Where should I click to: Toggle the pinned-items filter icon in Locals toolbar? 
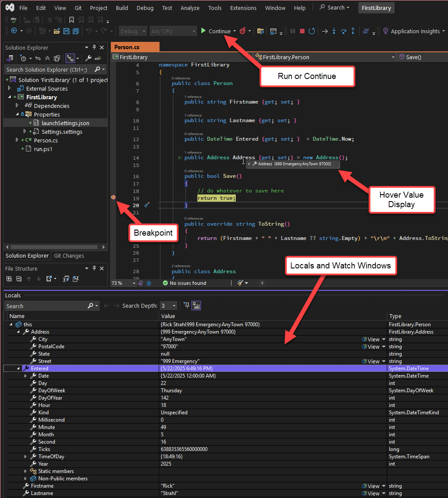187,306
